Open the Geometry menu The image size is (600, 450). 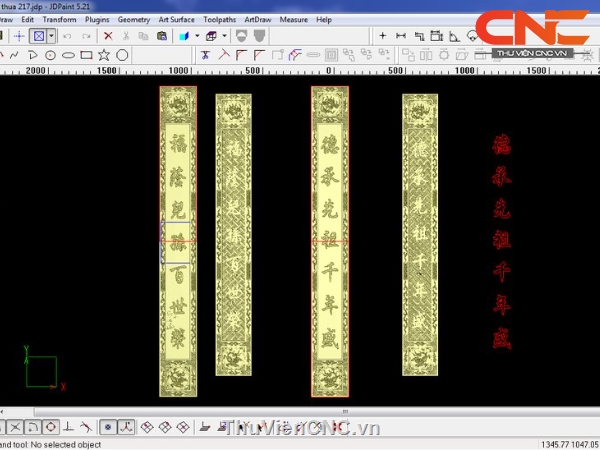pos(134,20)
